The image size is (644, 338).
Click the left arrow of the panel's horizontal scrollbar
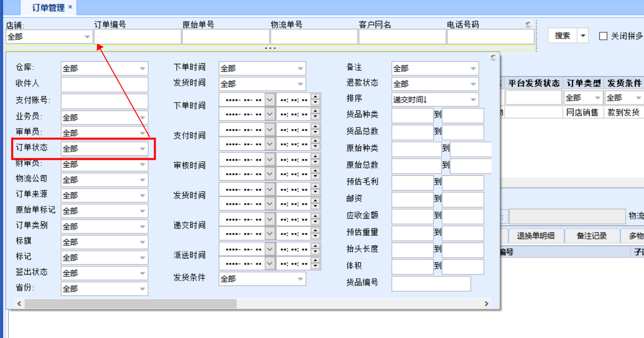click(x=19, y=304)
